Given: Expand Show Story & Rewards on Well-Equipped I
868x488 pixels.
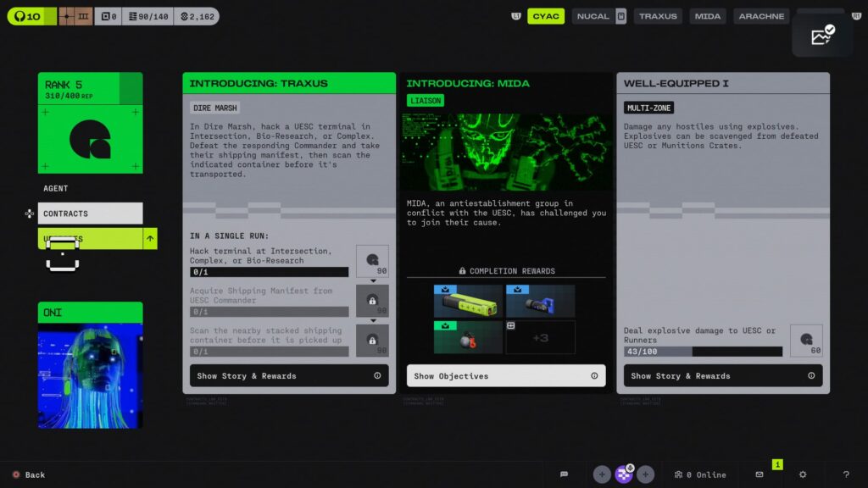Looking at the screenshot, I should coord(723,375).
